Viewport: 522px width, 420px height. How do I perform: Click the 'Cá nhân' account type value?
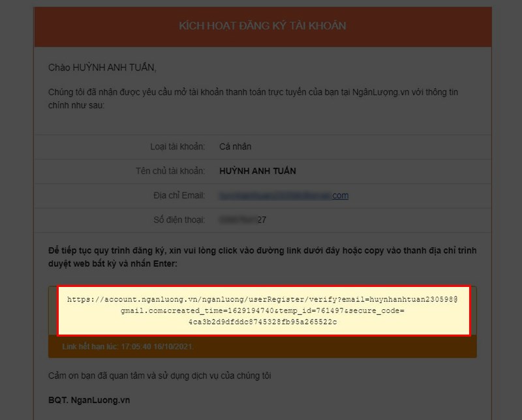click(233, 147)
